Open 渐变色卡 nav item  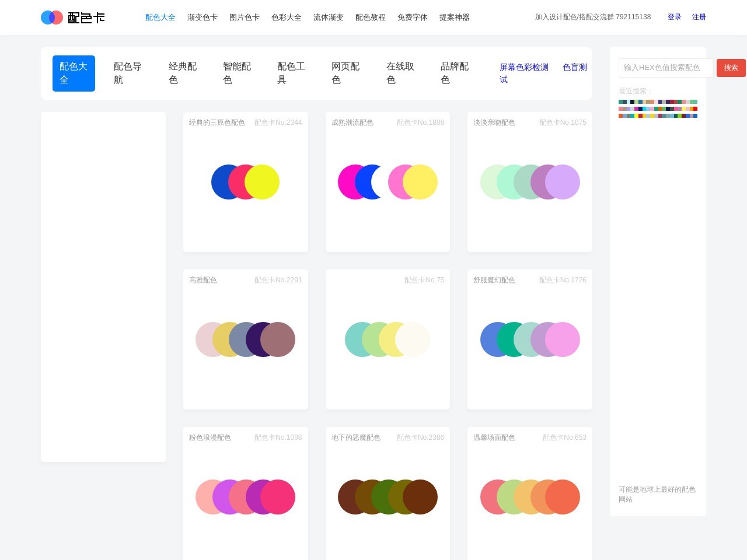tap(203, 17)
